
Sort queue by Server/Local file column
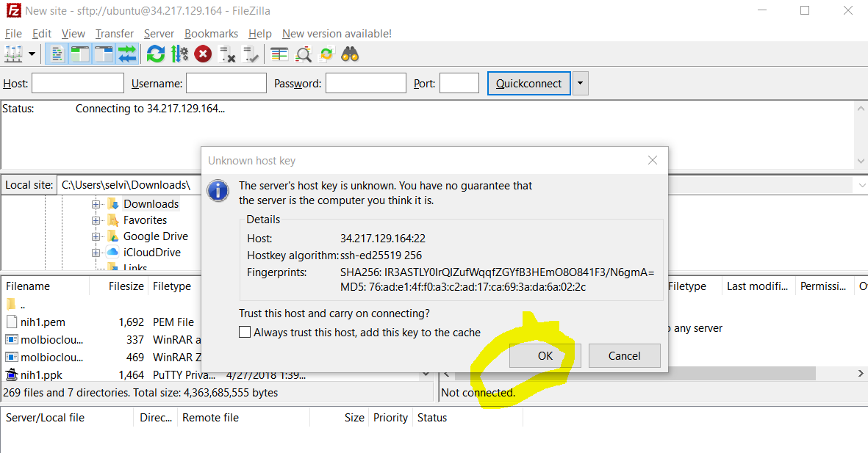67,418
